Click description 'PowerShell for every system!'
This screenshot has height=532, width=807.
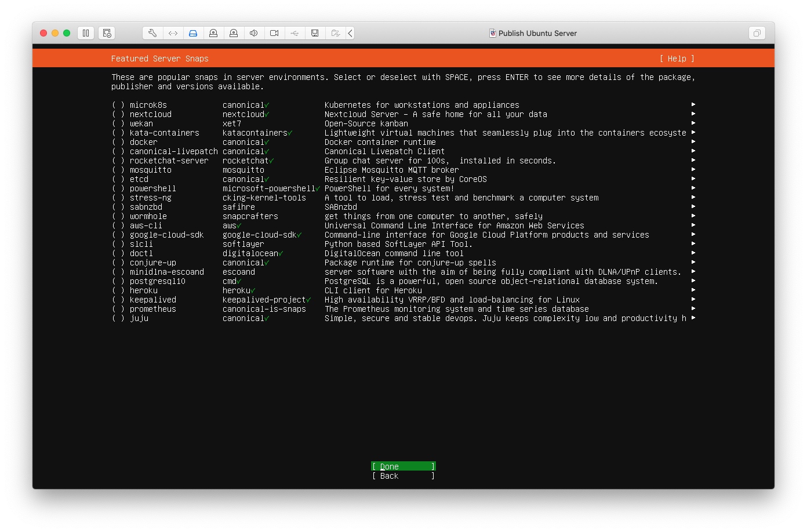pyautogui.click(x=390, y=188)
